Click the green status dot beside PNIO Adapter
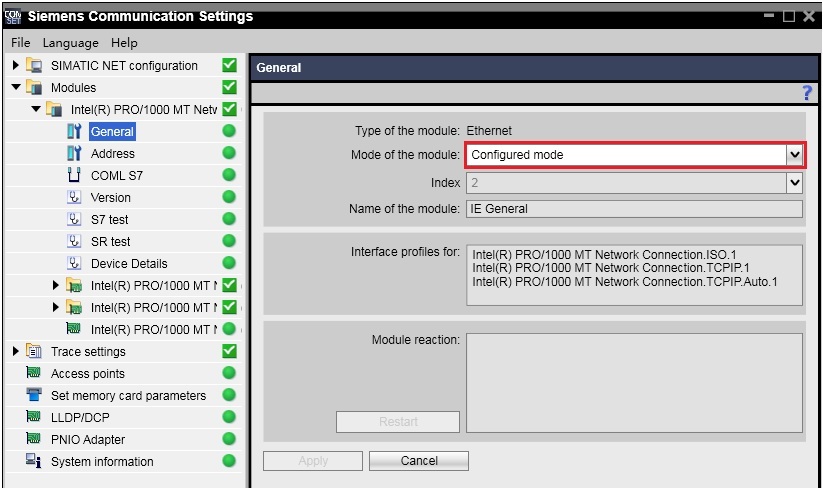This screenshot has width=823, height=488. (229, 439)
